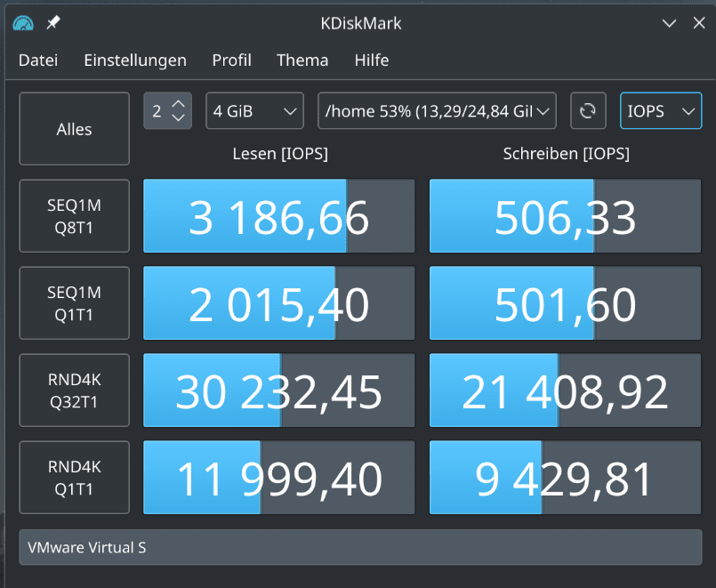Open the 4 GiB file size dropdown
This screenshot has height=588, width=716.
click(x=254, y=111)
